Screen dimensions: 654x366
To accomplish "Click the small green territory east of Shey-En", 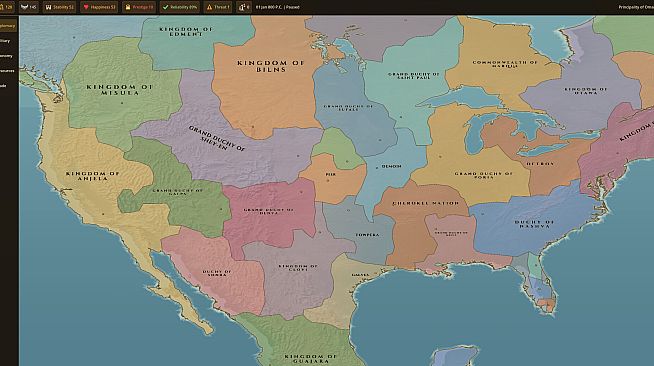I will pos(339,148).
